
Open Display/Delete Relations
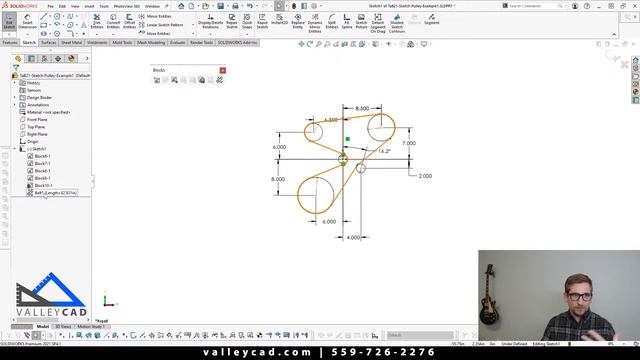tap(211, 21)
